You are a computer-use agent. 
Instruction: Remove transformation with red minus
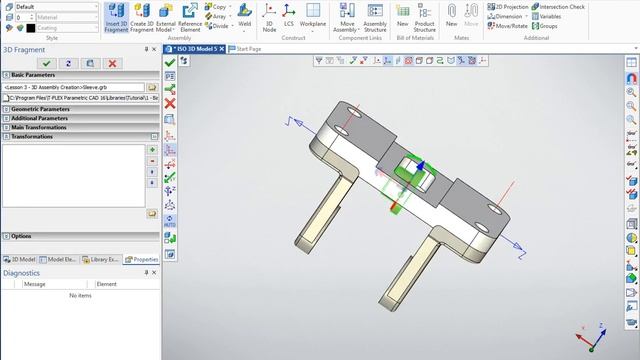pos(152,161)
